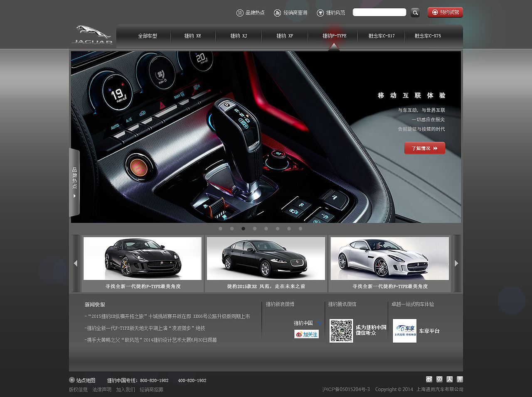Image resolution: width=532 pixels, height=397 pixels.
Task: Open the white F-TYPE thumbnail
Action: click(390, 258)
